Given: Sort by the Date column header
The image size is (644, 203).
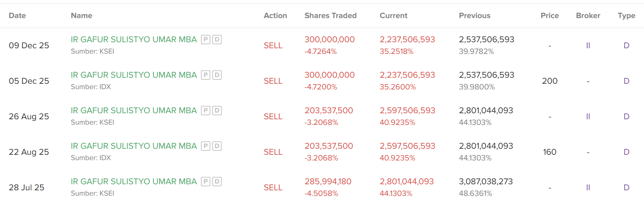Looking at the screenshot, I should [x=17, y=16].
